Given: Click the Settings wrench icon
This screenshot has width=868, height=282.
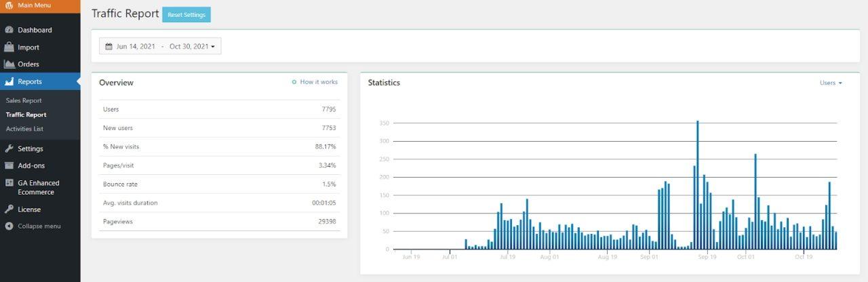Looking at the screenshot, I should pyautogui.click(x=9, y=148).
